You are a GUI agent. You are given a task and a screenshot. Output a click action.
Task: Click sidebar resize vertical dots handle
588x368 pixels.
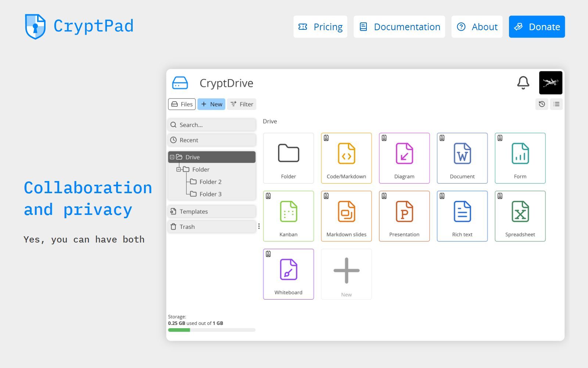click(259, 226)
